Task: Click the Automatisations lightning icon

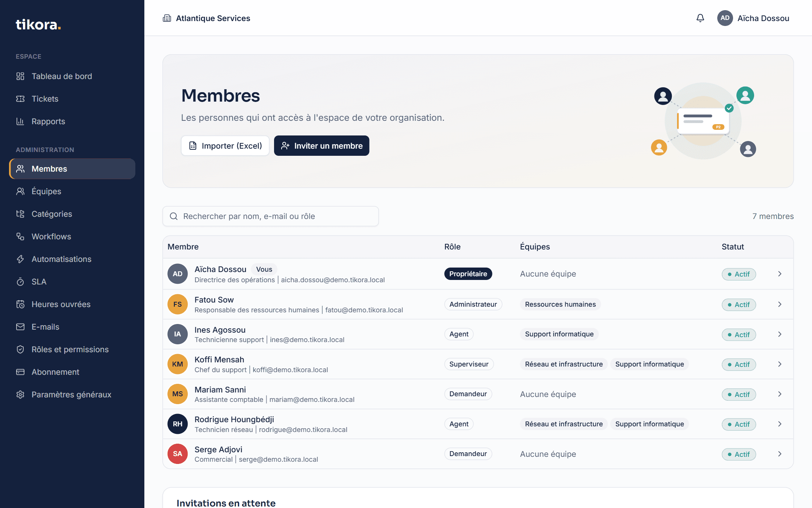Action: coord(20,259)
